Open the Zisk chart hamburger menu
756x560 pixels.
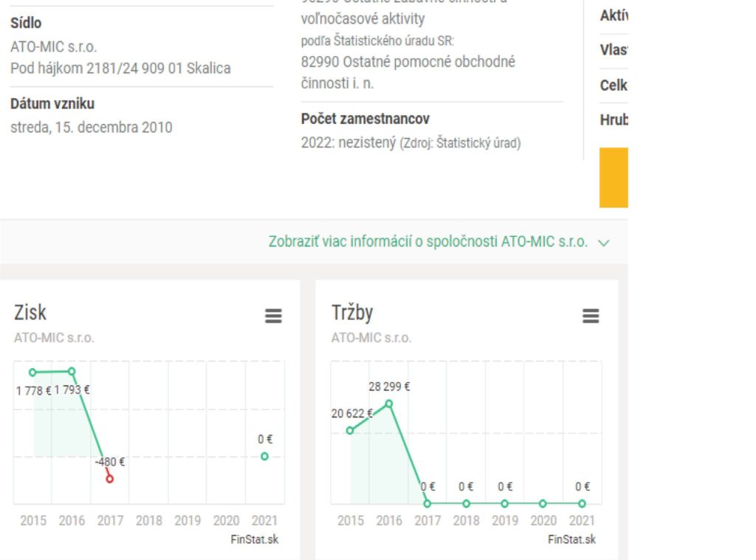pyautogui.click(x=273, y=316)
